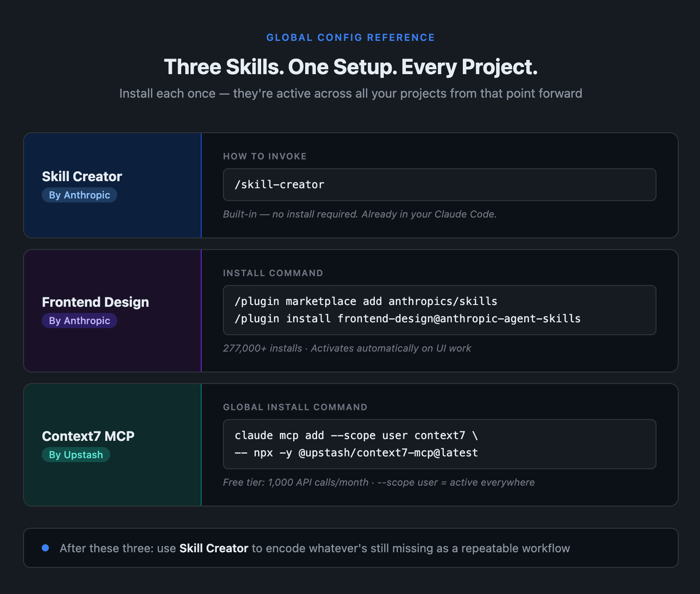The height and width of the screenshot is (594, 700).
Task: Click the GLOBAL INSTALL COMMAND heading
Action: 295,407
